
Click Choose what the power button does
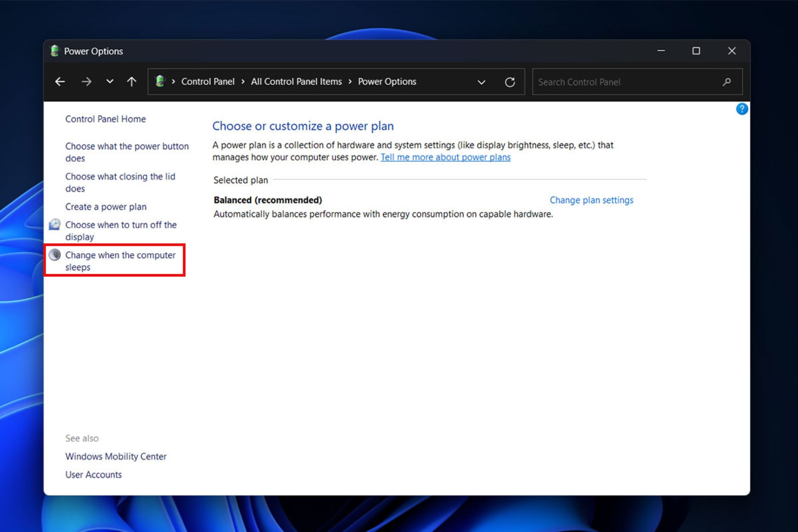(x=127, y=151)
